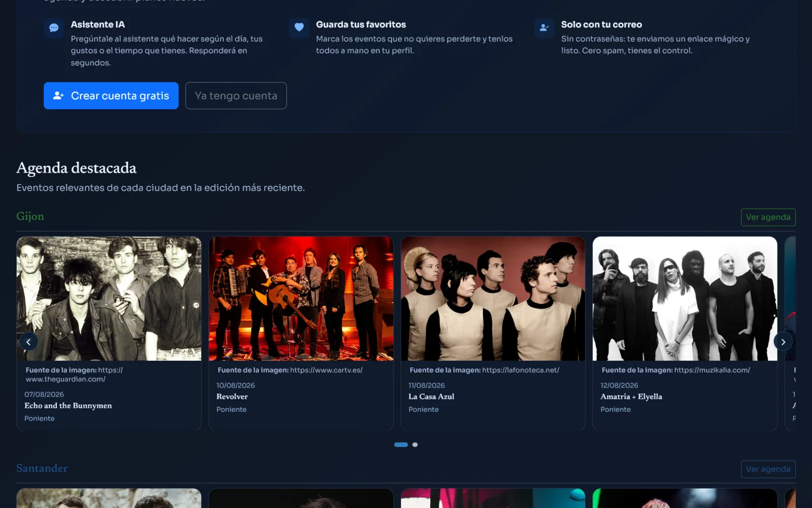Open the Amatria + Elyella band photo
The image size is (812, 508).
(685, 299)
